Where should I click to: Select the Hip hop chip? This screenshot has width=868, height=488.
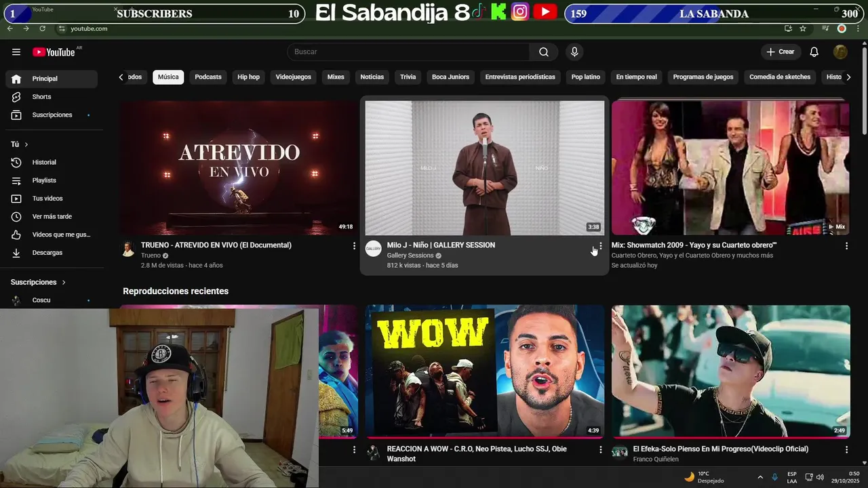click(x=248, y=77)
